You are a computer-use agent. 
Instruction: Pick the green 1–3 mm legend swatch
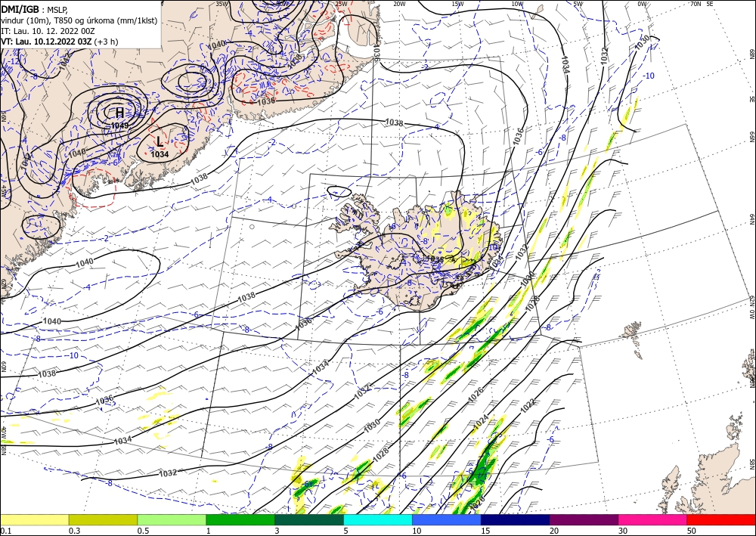(240, 519)
